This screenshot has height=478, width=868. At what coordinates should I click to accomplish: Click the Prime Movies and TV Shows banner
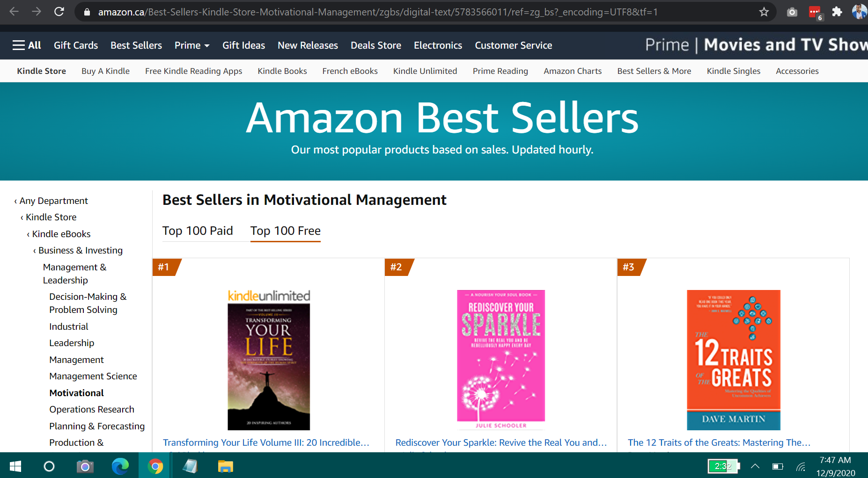coord(756,45)
